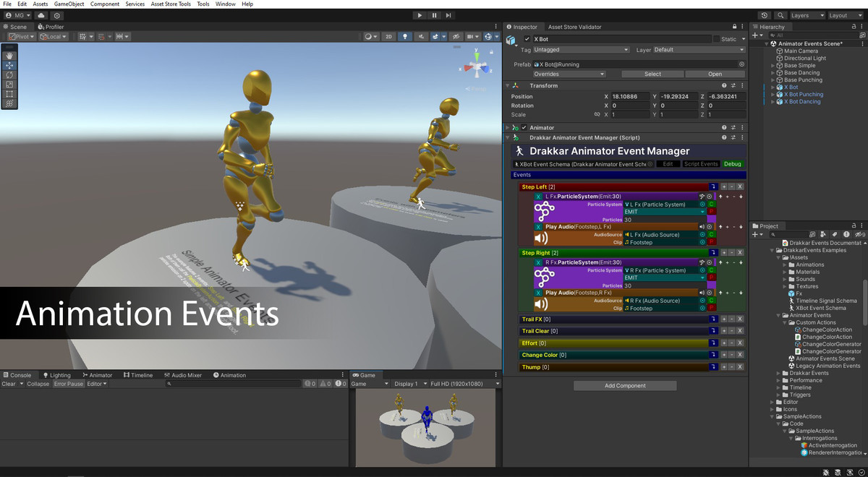Viewport: 868px width, 477px height.
Task: Click the prefab Select button
Action: [652, 74]
